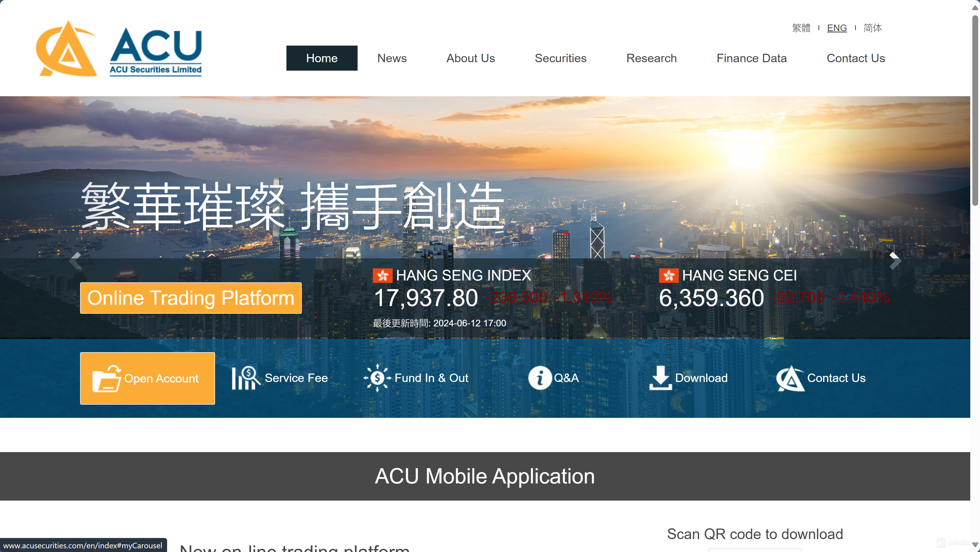The width and height of the screenshot is (980, 552).
Task: Click Scan QR code to download text
Action: coord(755,534)
